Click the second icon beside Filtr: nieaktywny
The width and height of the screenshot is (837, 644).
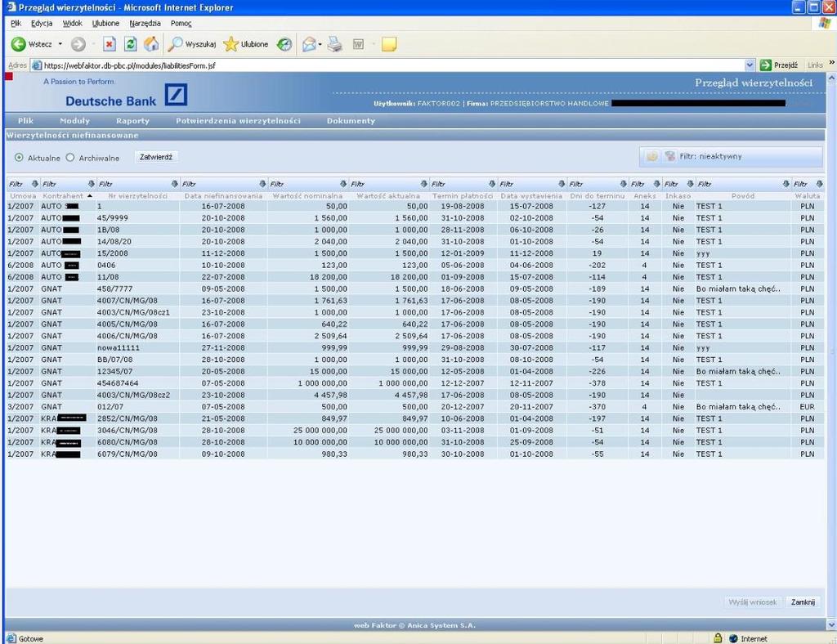point(670,156)
